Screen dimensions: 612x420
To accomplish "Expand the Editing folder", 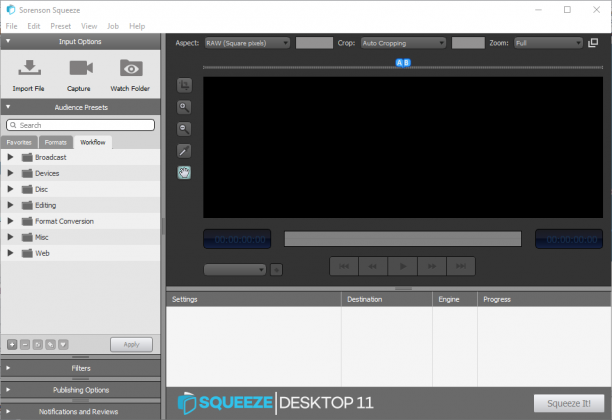I will point(11,205).
